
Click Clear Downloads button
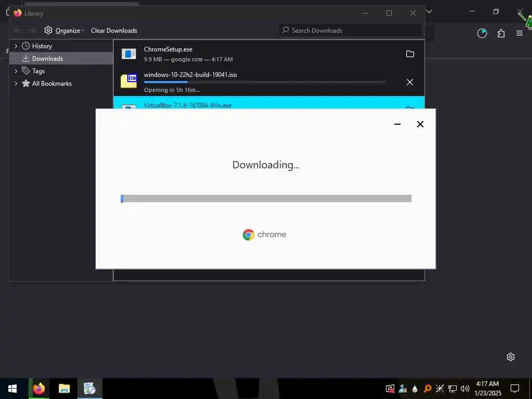pos(114,31)
